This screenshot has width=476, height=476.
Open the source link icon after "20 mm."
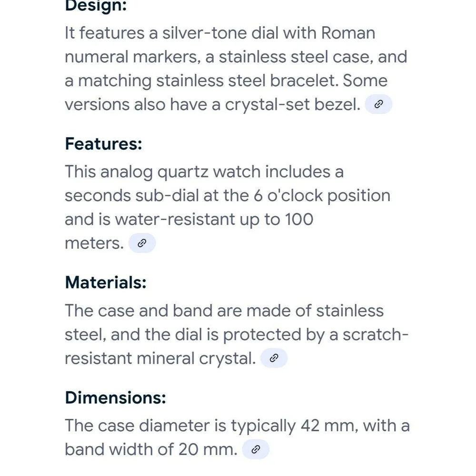[x=256, y=449]
